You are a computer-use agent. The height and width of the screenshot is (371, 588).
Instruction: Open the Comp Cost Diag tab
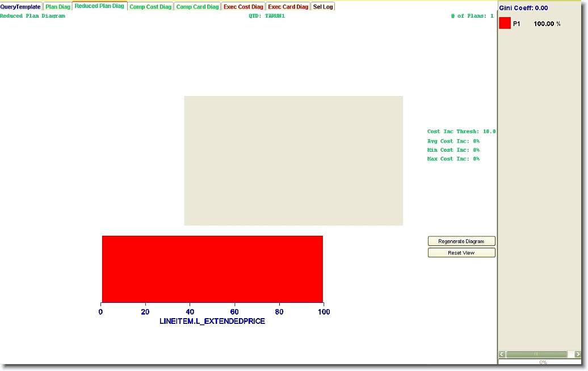click(150, 7)
